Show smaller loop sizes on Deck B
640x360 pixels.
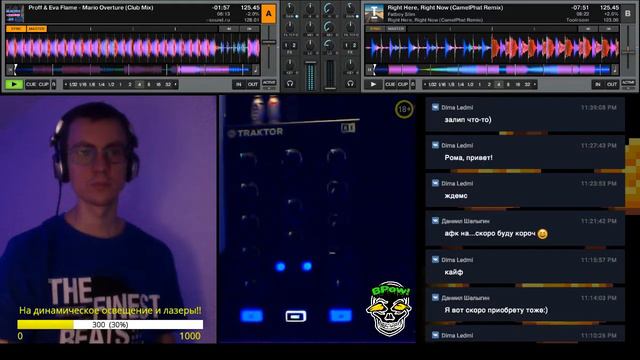pyautogui.click(x=425, y=84)
